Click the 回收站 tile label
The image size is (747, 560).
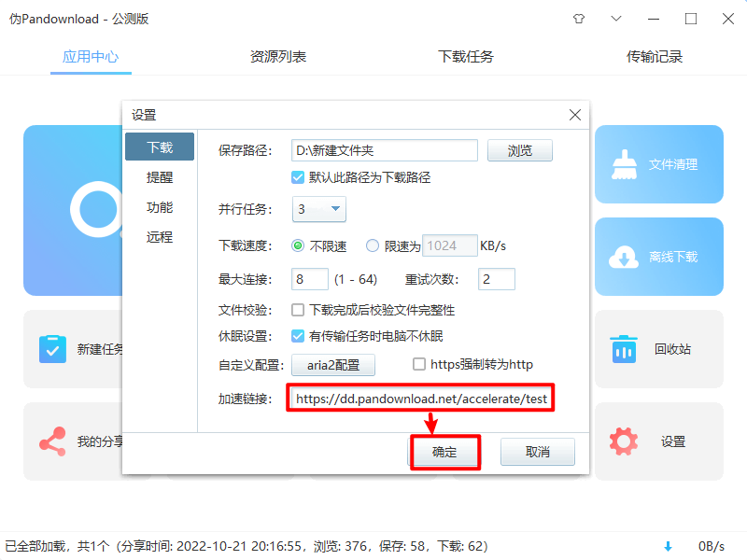672,349
